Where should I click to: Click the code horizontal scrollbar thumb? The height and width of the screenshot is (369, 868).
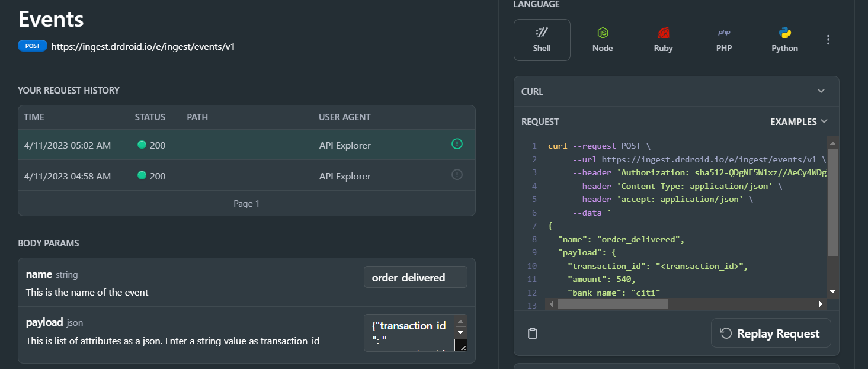coord(613,304)
